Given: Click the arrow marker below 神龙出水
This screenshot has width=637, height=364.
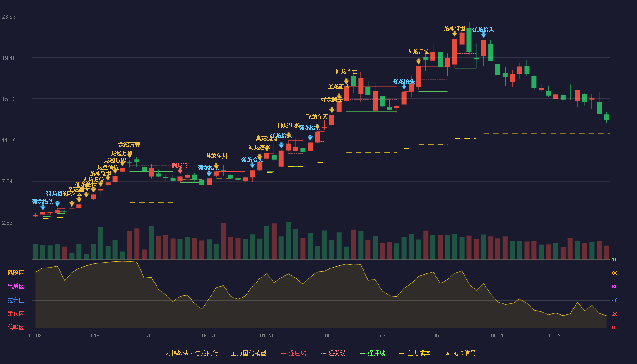Looking at the screenshot, I should pos(288,135).
